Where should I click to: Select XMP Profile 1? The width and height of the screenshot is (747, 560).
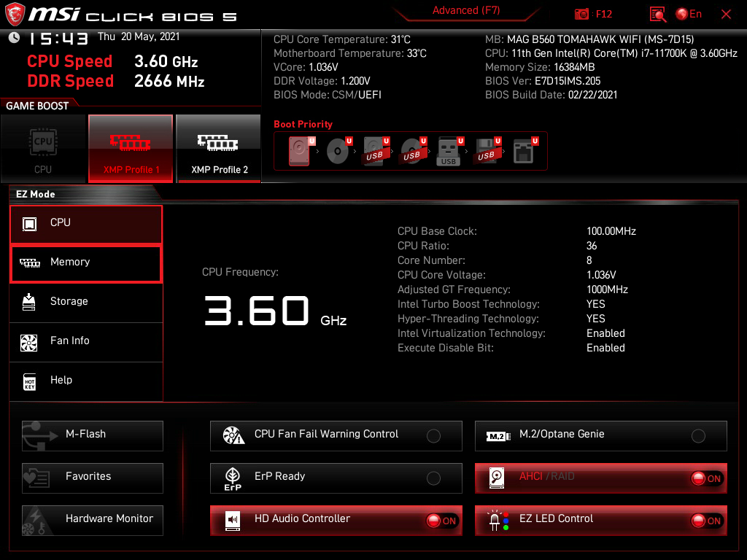click(131, 149)
